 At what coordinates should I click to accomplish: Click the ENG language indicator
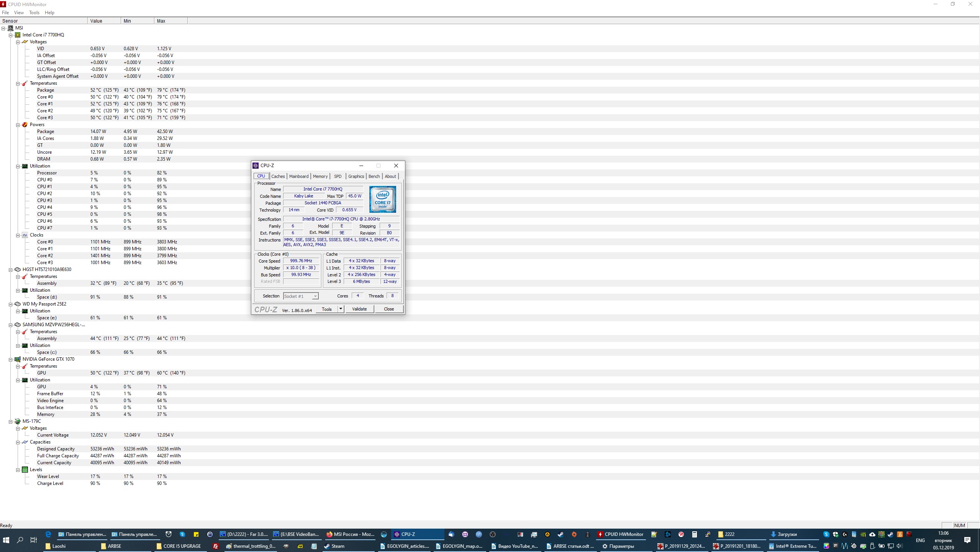(920, 540)
